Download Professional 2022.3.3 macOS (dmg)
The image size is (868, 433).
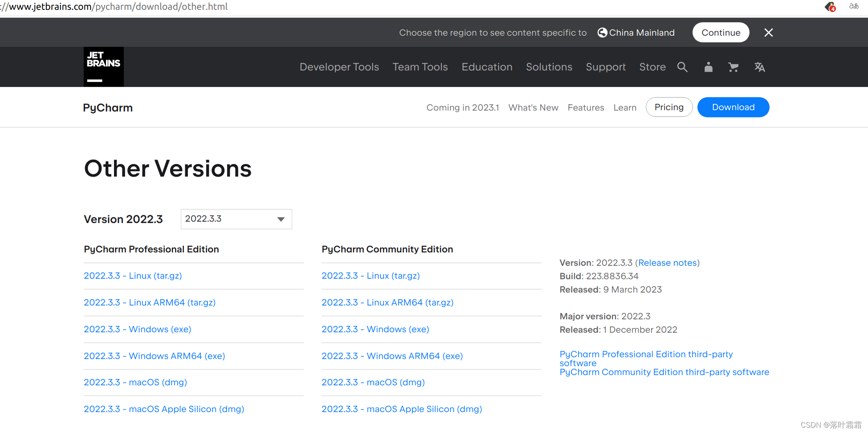pyautogui.click(x=135, y=382)
